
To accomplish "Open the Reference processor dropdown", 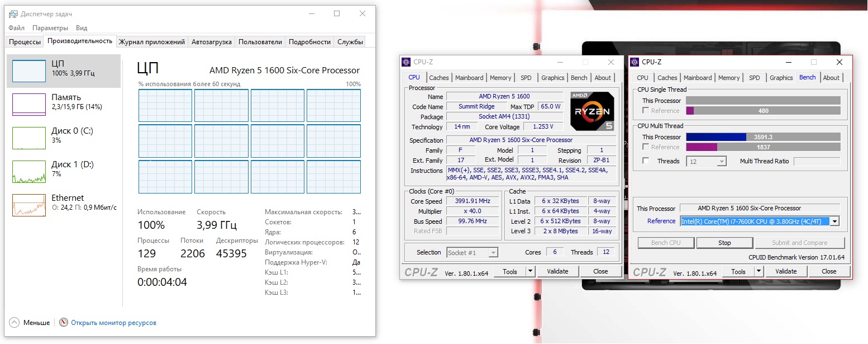I will 760,221.
